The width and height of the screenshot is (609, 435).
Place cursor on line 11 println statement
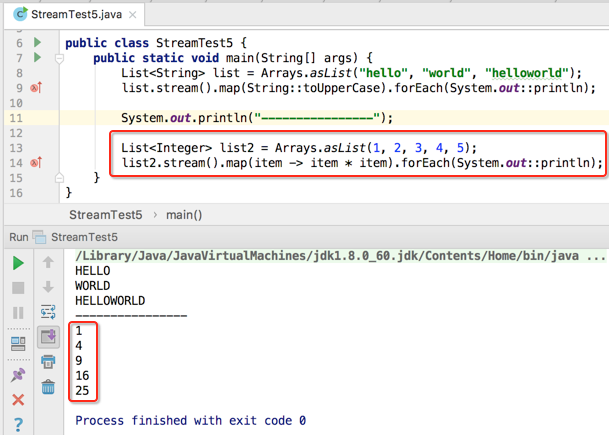257,118
